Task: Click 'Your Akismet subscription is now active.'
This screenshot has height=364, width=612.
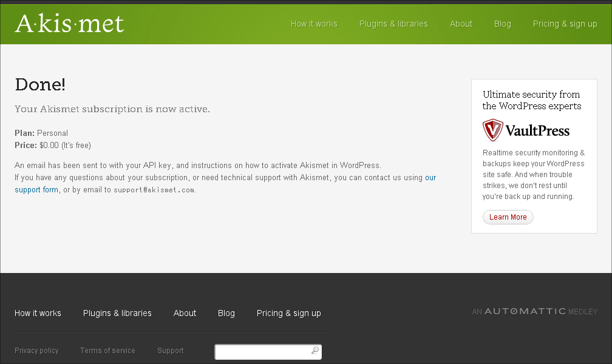Action: click(x=112, y=109)
